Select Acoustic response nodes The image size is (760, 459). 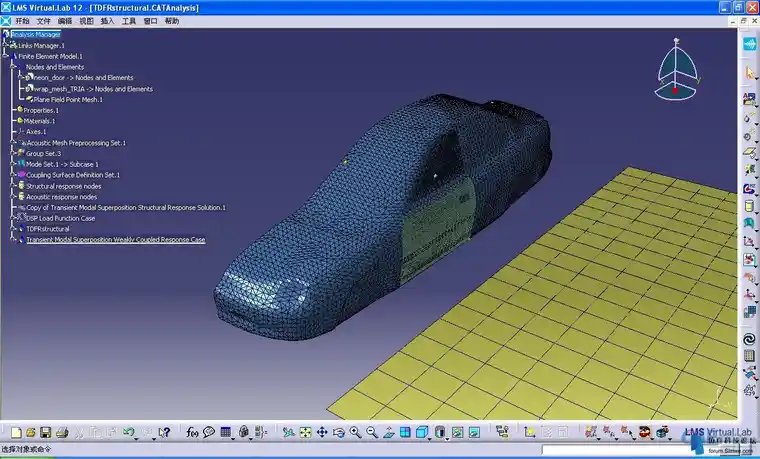pos(62,197)
